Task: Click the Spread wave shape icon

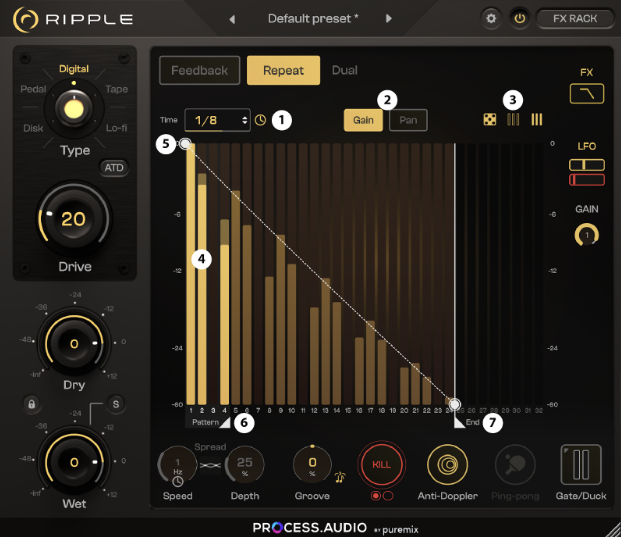Action: [x=210, y=465]
